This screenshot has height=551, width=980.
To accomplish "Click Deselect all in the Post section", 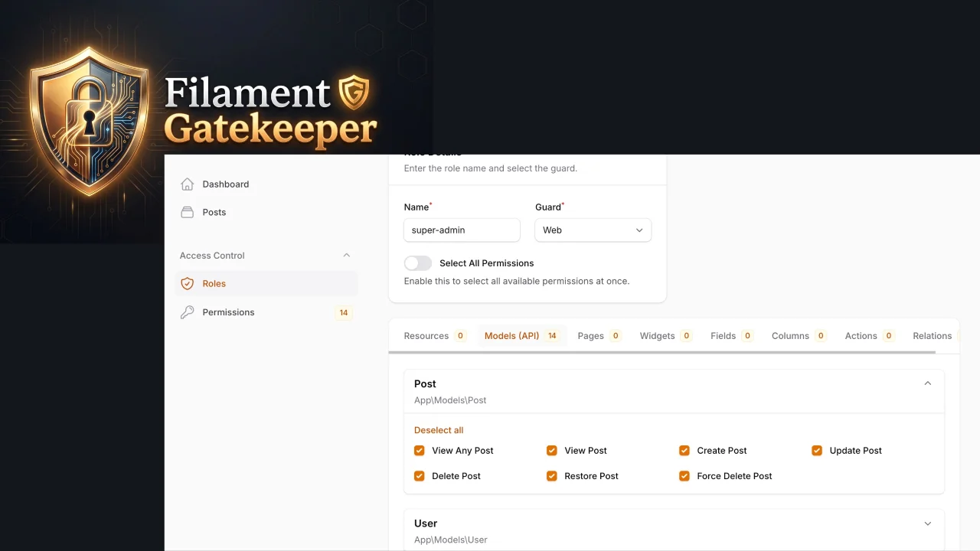I will (x=439, y=430).
